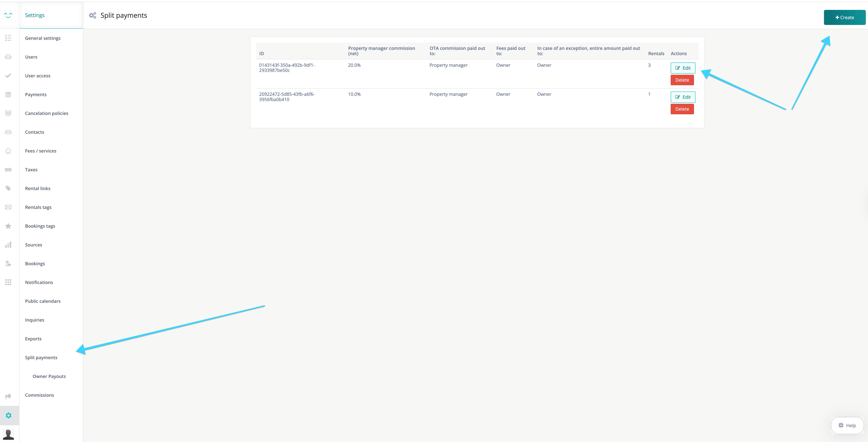The width and height of the screenshot is (868, 442).
Task: Open General settings menu item
Action: click(43, 38)
